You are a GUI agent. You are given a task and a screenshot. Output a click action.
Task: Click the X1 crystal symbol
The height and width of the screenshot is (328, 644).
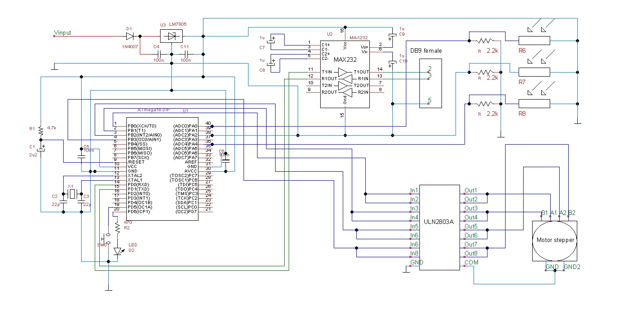pos(72,195)
